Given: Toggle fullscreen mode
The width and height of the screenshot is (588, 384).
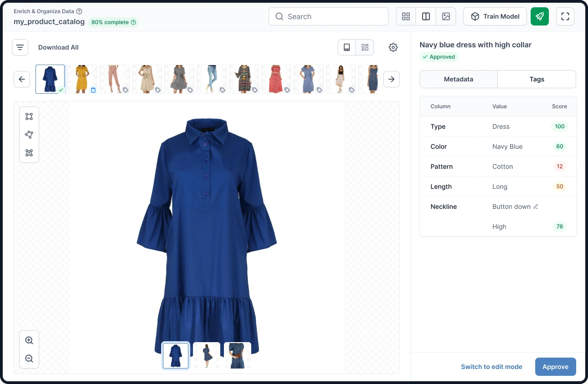Looking at the screenshot, I should pos(565,16).
